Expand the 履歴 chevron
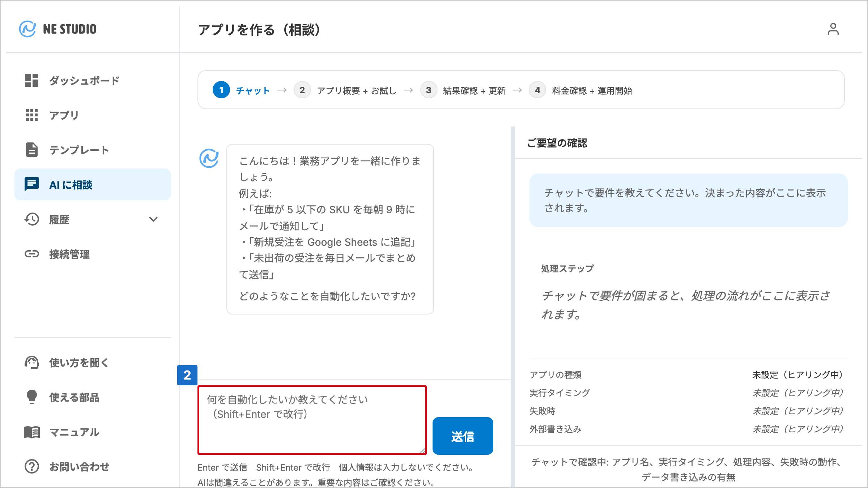The image size is (868, 488). coord(153,219)
